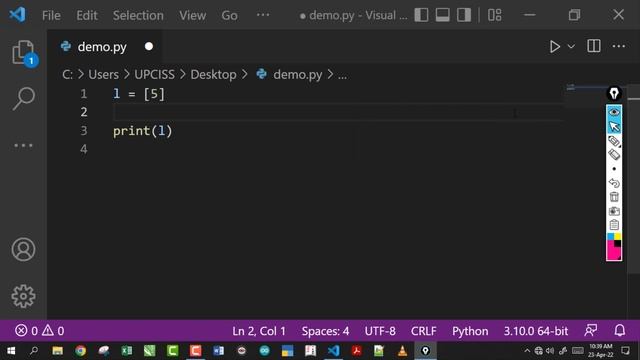Click the gInk pen nib icon
Image resolution: width=640 pixels, height=360 pixels.
coord(614,93)
